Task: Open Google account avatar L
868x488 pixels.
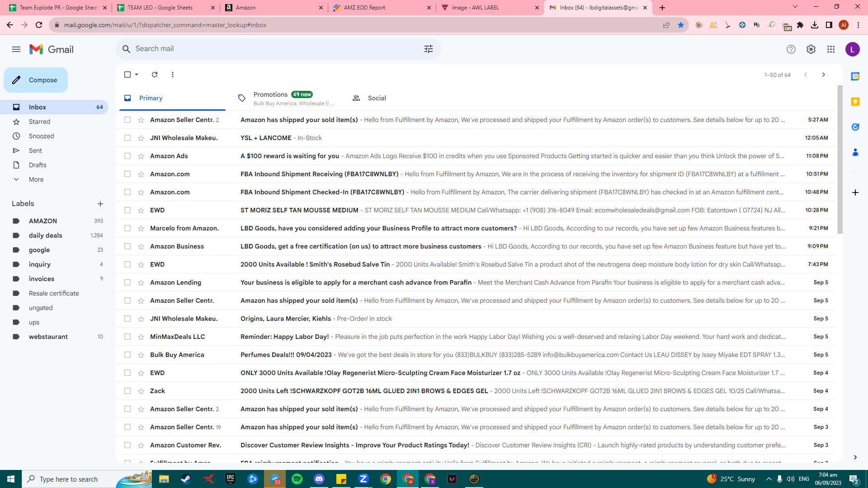Action: point(852,49)
